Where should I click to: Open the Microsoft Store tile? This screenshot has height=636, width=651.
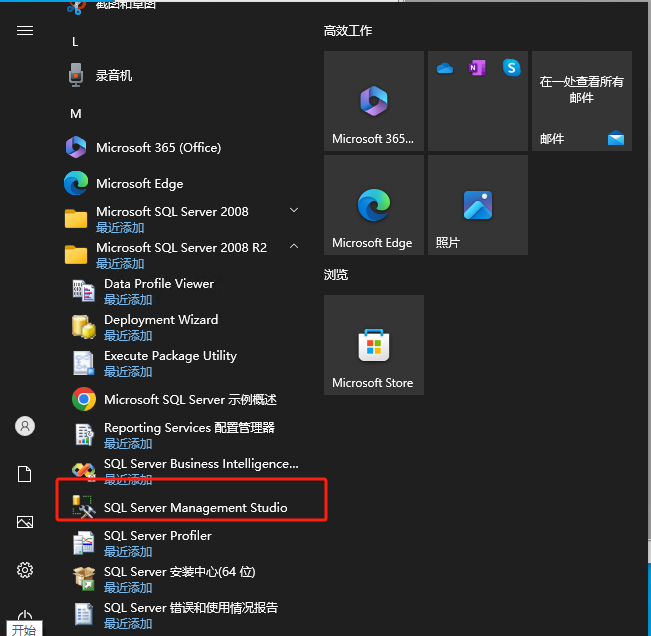click(374, 345)
